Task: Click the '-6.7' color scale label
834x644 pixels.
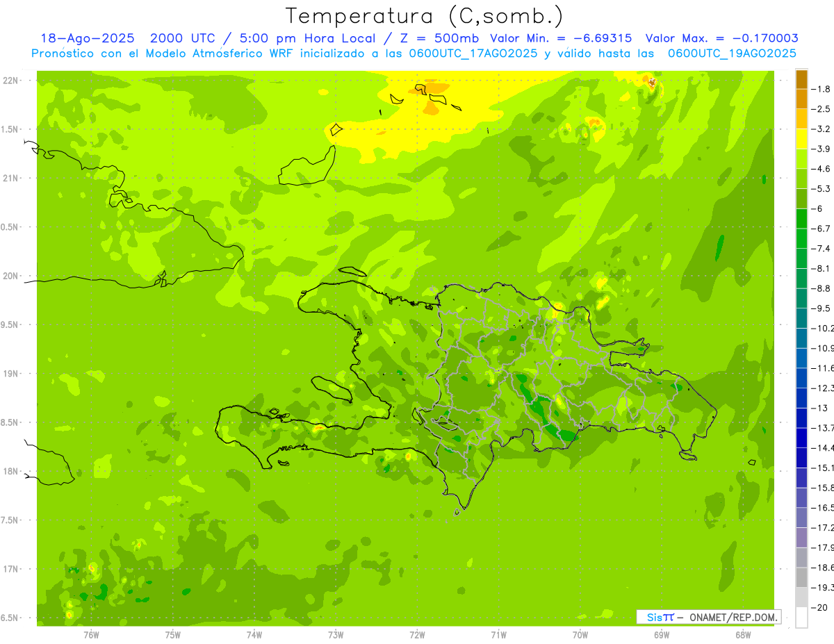Action: click(821, 229)
